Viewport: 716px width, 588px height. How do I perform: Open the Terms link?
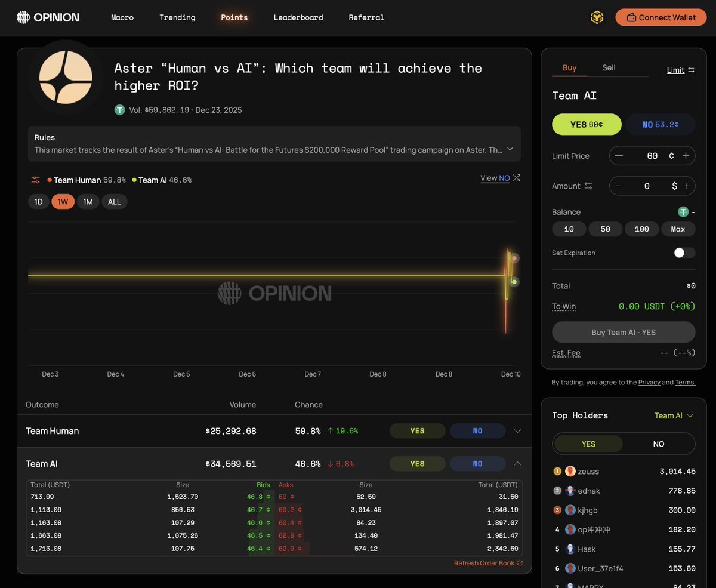pos(686,382)
